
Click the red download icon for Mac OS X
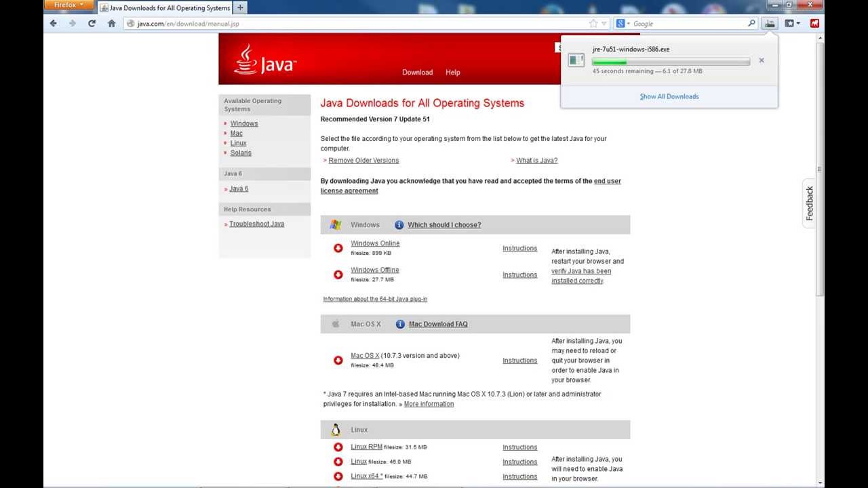(338, 360)
